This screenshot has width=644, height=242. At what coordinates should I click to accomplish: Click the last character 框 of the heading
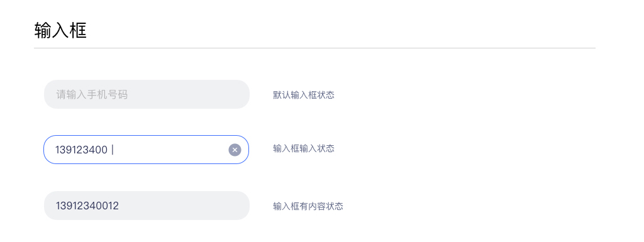(x=78, y=31)
